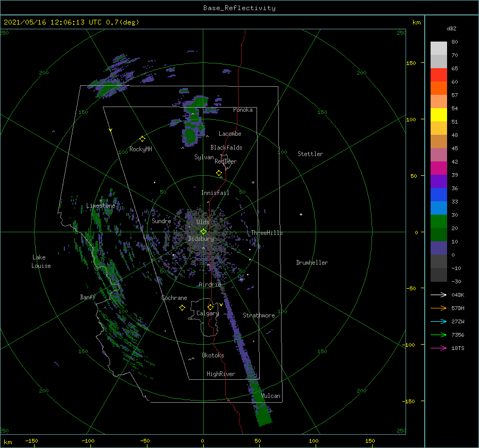Select the green 7356 legend arrow
The width and height of the screenshot is (479, 448).
439,335
